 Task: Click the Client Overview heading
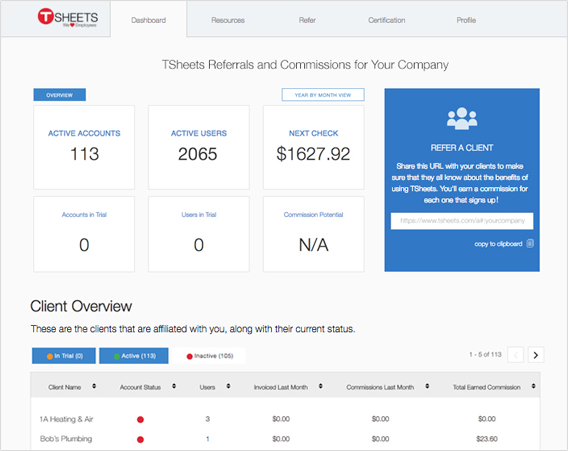tap(81, 306)
